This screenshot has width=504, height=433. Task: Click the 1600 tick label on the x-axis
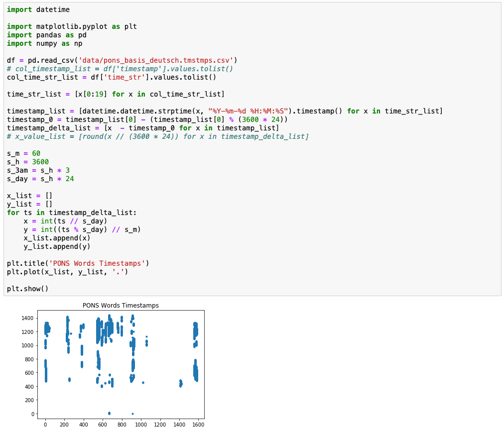coord(198,425)
